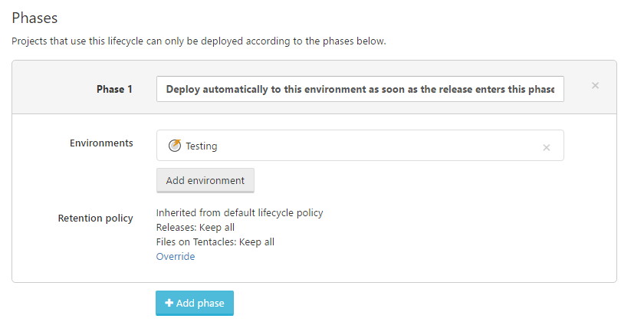Click the Retention policy label

coord(95,219)
